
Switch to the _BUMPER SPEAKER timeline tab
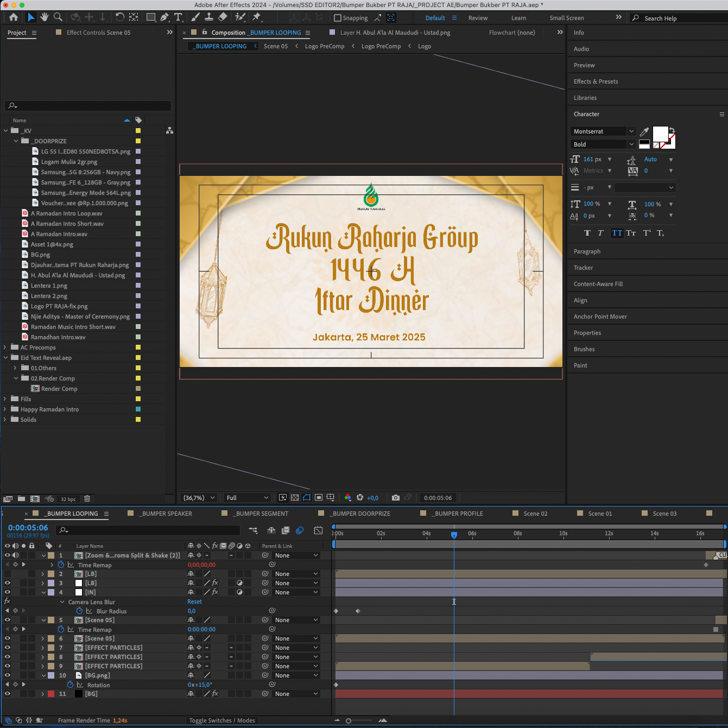coord(167,514)
